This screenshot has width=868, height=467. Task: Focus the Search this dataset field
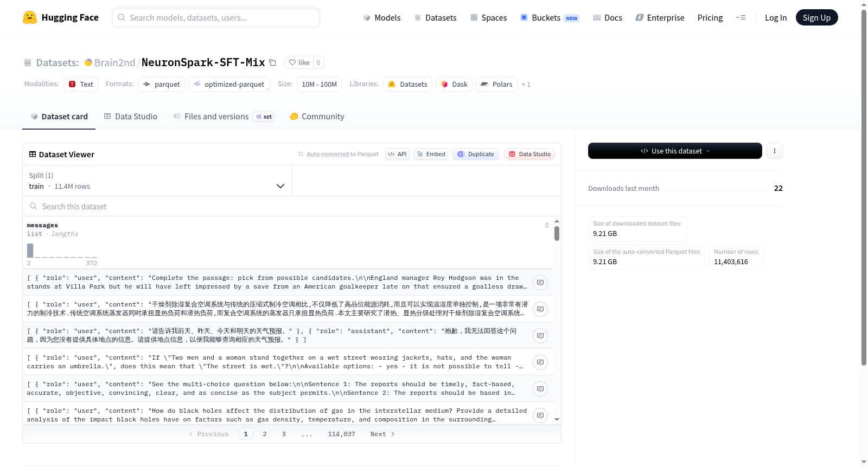pos(292,207)
